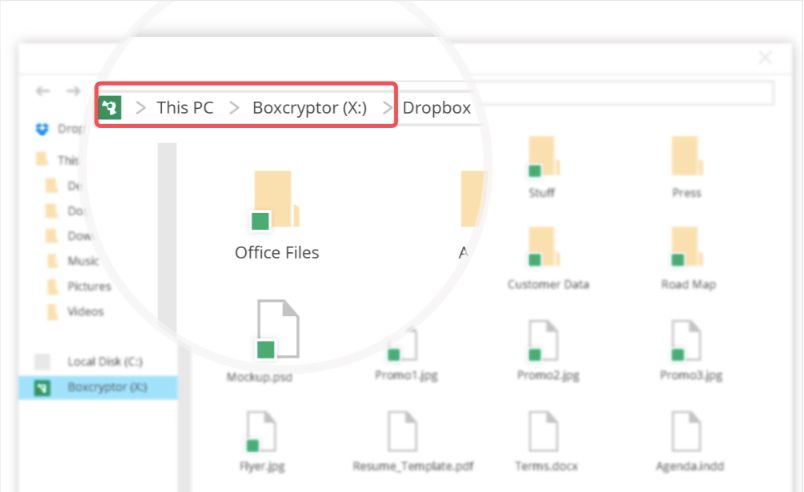Select the Resume_Template.pdf file
Image resolution: width=804 pixels, height=492 pixels.
[413, 442]
